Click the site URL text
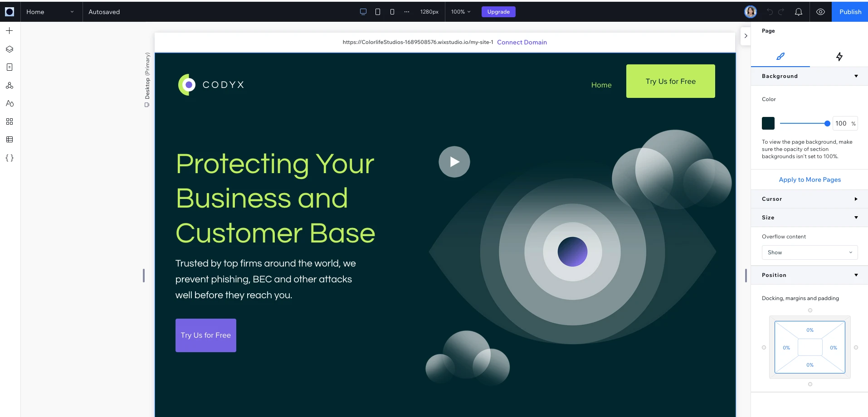This screenshot has width=868, height=417. point(418,42)
